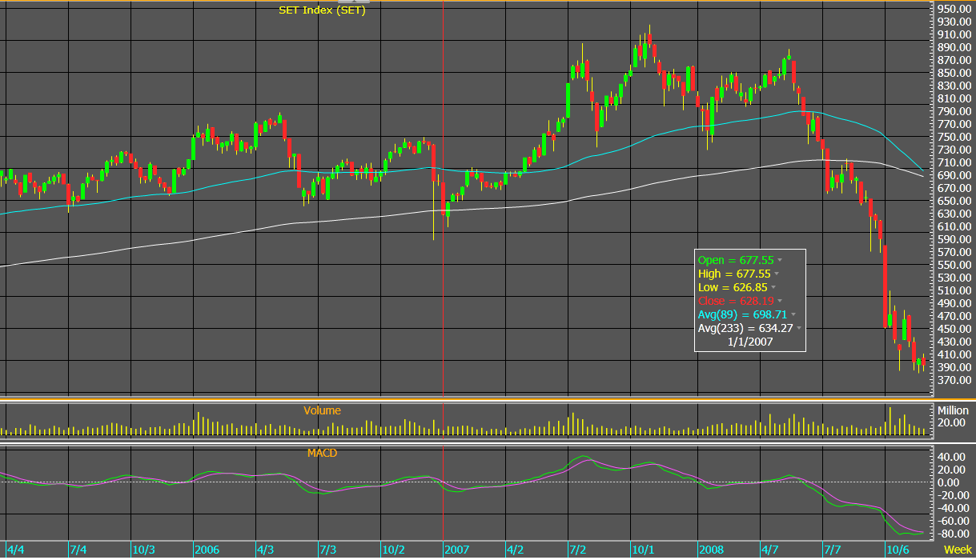This screenshot has height=560, width=976.
Task: Open the dropdown arrow beside Open = 677.55
Action: (780, 260)
